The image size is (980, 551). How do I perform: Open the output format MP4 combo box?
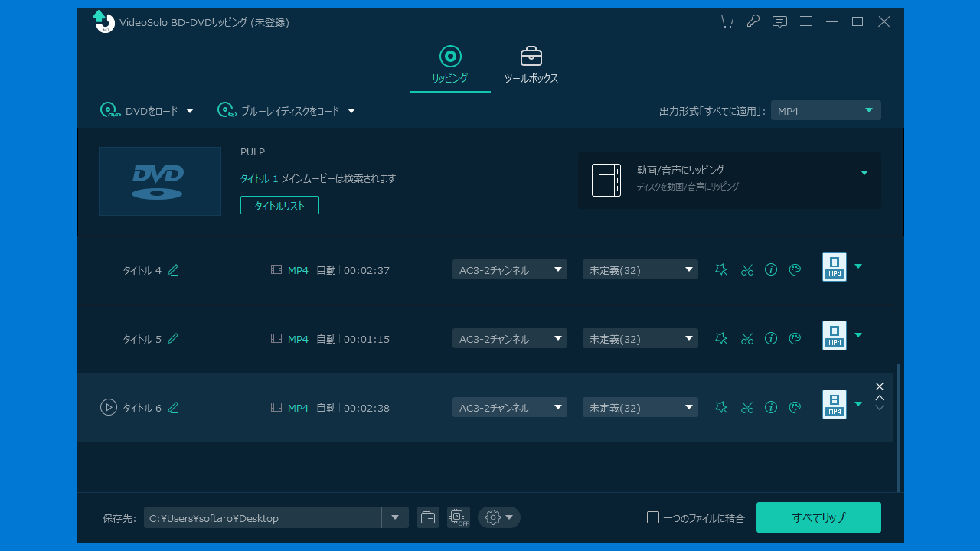point(825,110)
